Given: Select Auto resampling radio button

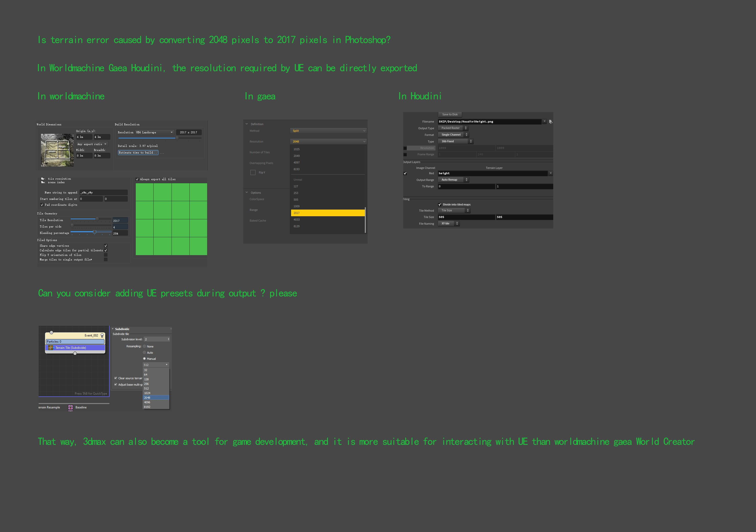Looking at the screenshot, I should 144,352.
